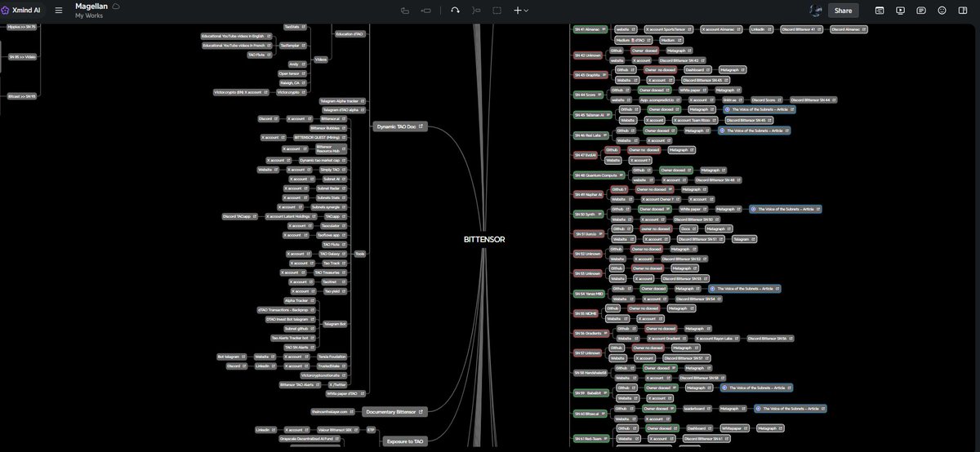Screen dimensions: 980x452
Task: Open the link icon on Exposure to TAO
Action: tap(421, 441)
